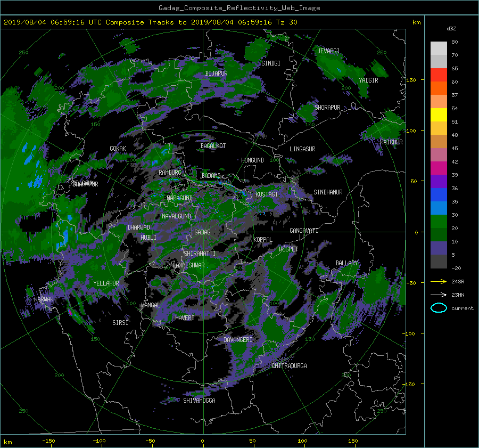Click the yellow 51 dBZ color swatch
479x448 pixels.
439,115
